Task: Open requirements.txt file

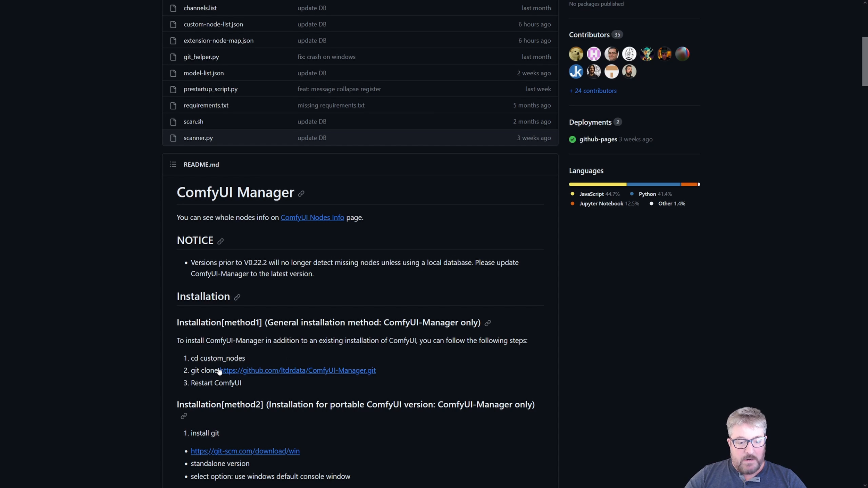Action: tap(206, 106)
